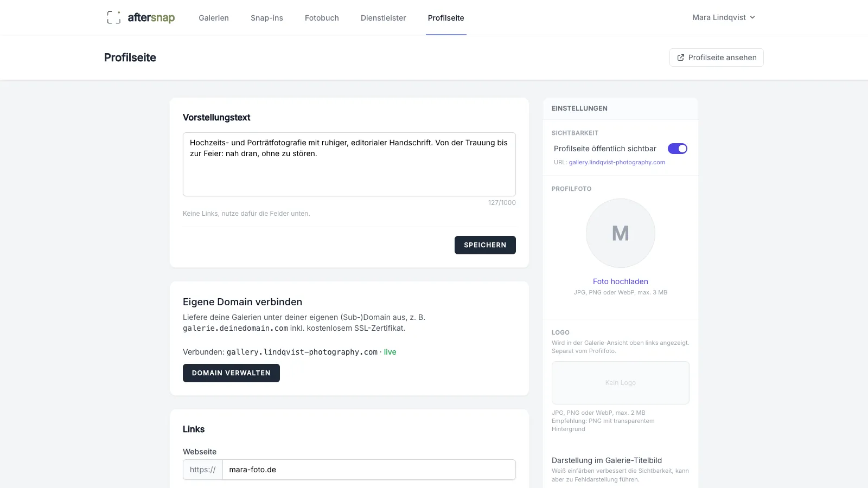Click the Eigene Domain verbinden heading
868x488 pixels.
(242, 302)
